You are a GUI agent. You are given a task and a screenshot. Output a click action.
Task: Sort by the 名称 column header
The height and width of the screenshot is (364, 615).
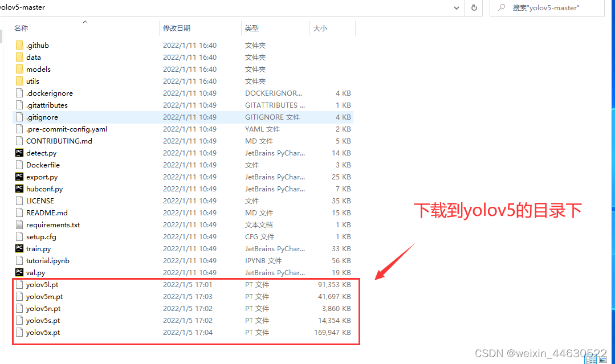[21, 28]
